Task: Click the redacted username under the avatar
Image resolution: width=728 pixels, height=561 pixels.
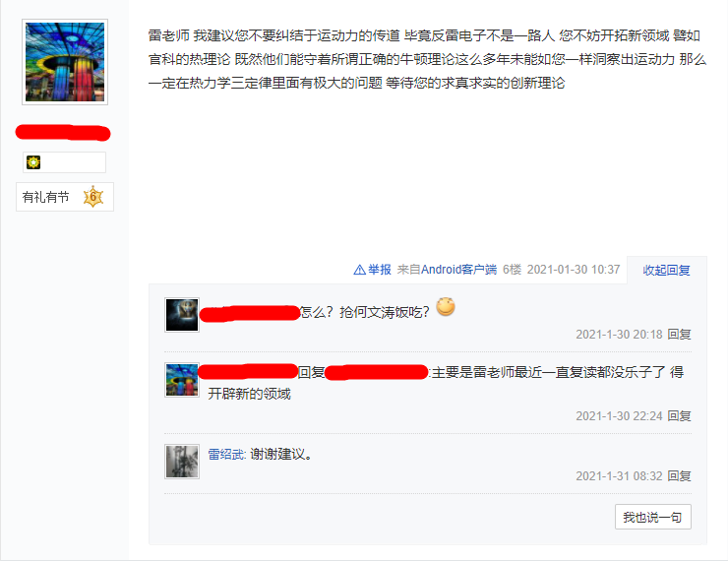Action: (63, 132)
